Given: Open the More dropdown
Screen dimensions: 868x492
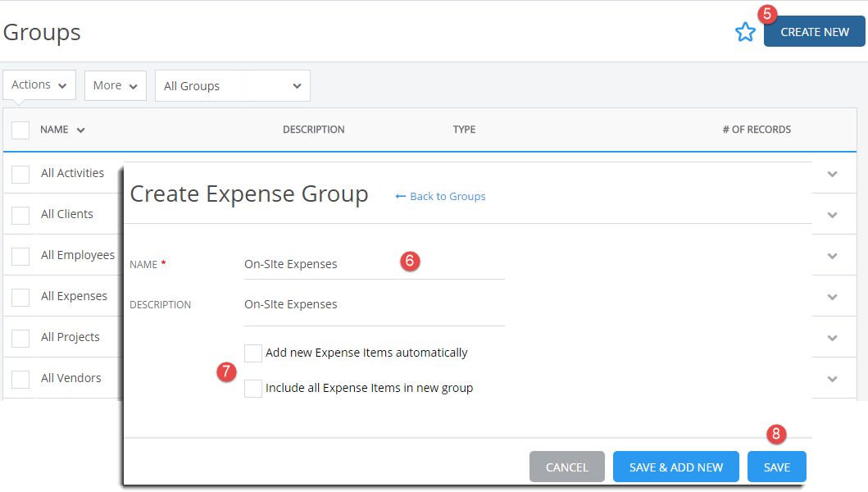Looking at the screenshot, I should (x=115, y=85).
